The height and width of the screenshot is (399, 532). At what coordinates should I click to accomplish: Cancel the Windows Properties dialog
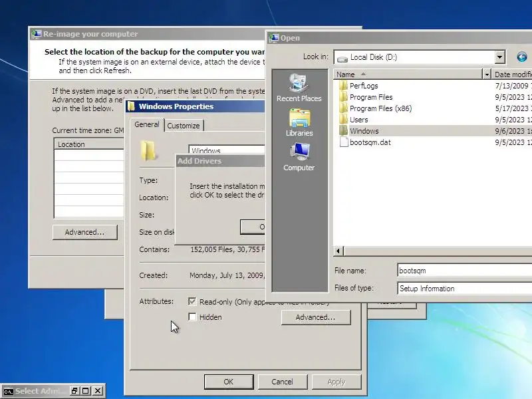(x=282, y=382)
